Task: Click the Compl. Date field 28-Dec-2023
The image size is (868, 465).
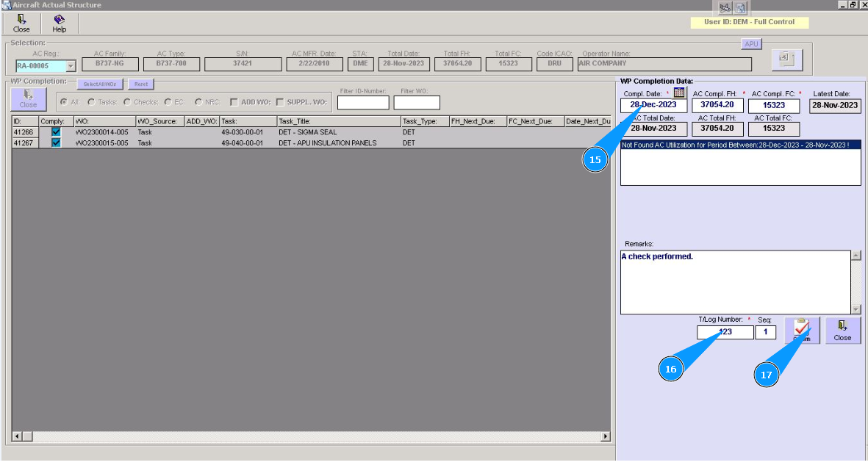Action: click(653, 105)
